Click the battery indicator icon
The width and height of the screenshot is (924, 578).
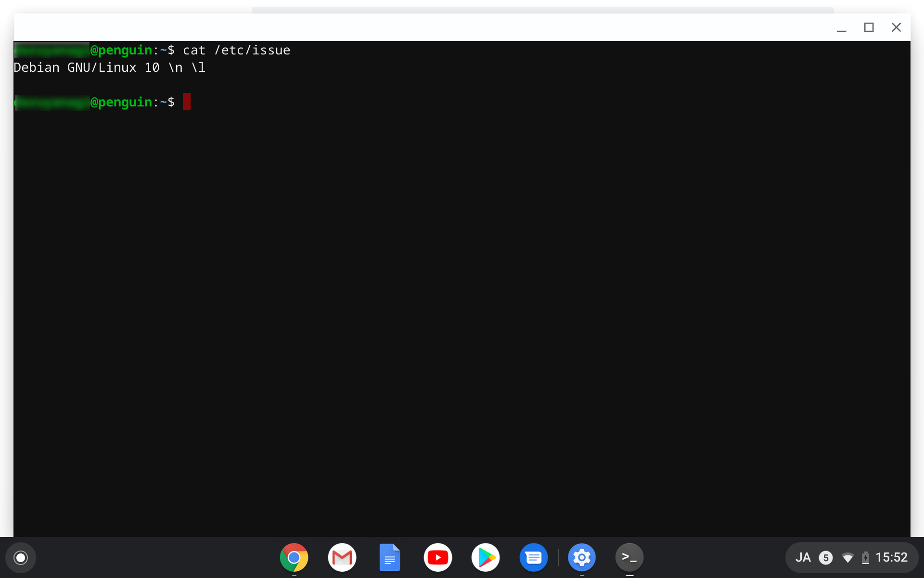[866, 558]
